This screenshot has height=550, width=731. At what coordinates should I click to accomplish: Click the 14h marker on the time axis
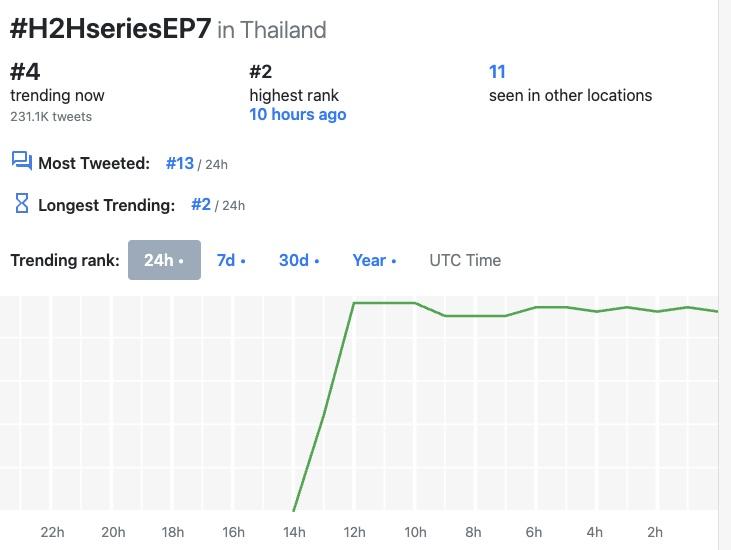point(294,532)
